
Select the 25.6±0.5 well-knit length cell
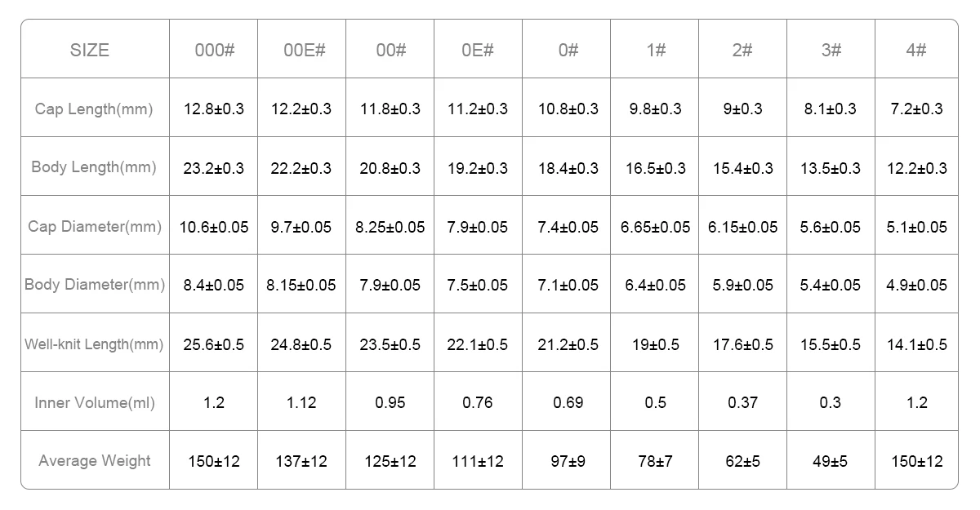(x=214, y=344)
